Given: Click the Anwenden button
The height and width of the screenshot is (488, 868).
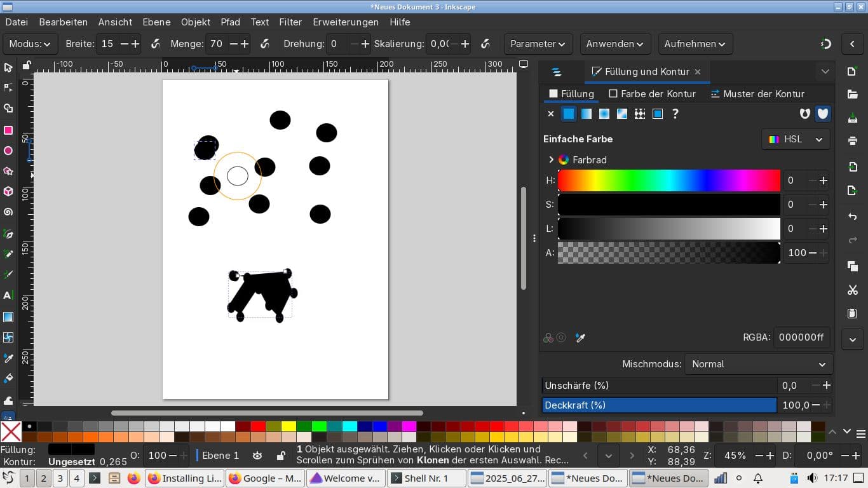Looking at the screenshot, I should (x=614, y=44).
